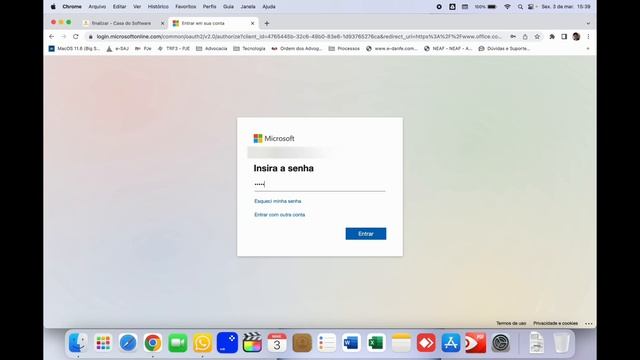Image resolution: width=640 pixels, height=360 pixels.
Task: Open the Processos bookmarks folder
Action: (x=344, y=49)
